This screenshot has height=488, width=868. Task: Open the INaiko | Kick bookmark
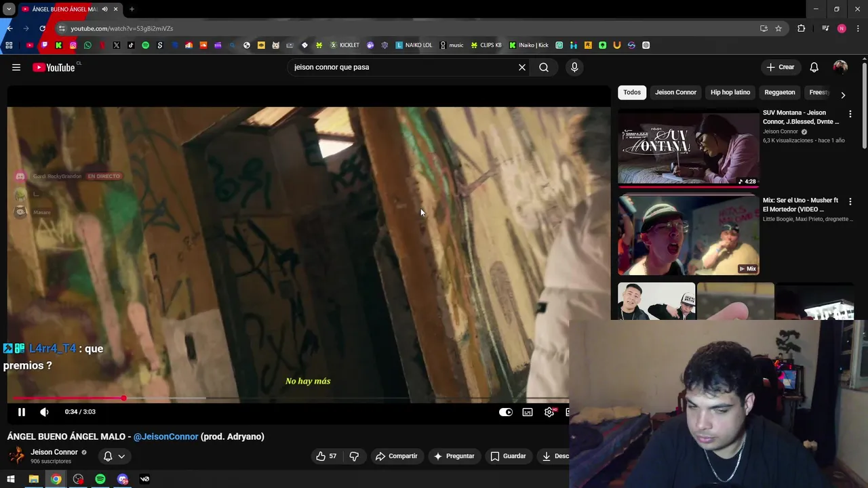point(529,45)
